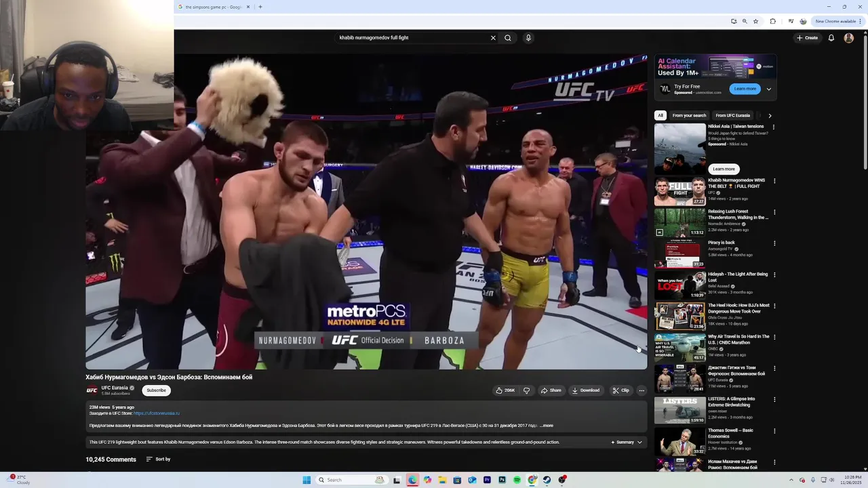The height and width of the screenshot is (488, 868).
Task: Open LISTERS Birdwatching video thumbnail
Action: click(679, 410)
